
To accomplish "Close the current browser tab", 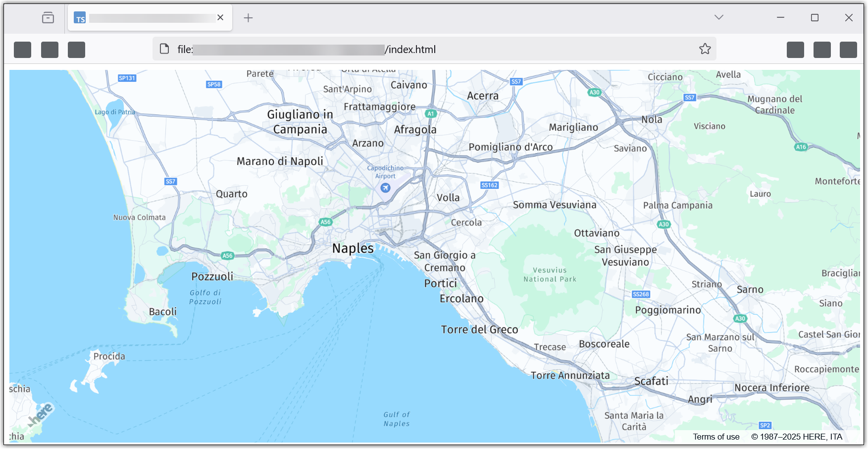I will tap(220, 18).
